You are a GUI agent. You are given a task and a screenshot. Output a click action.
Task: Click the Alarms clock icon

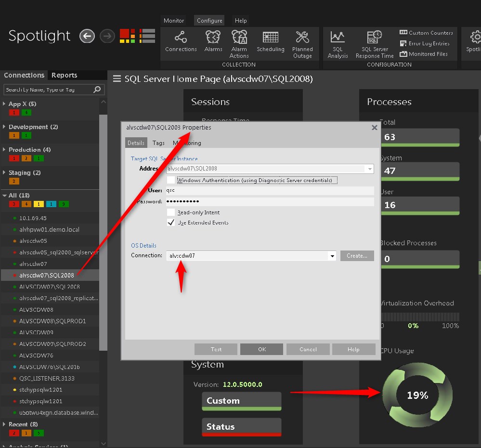[213, 38]
